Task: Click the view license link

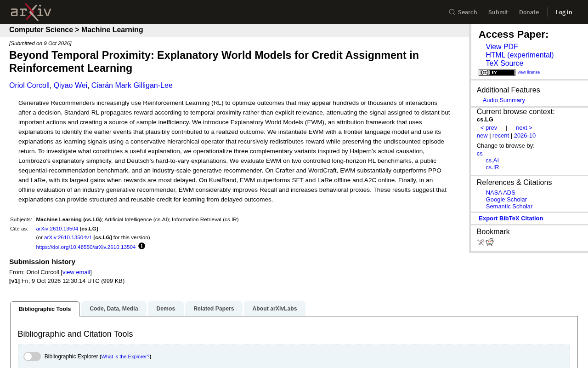Action: point(529,72)
